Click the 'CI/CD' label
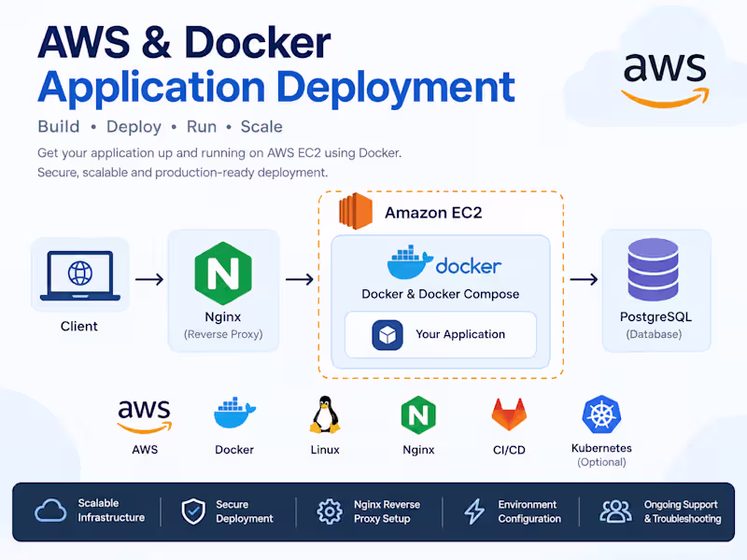747x560 pixels. tap(509, 450)
